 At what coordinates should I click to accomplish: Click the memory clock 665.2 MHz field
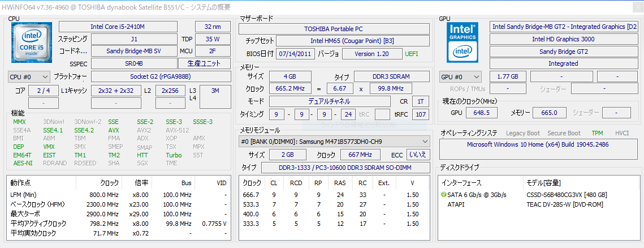290,88
